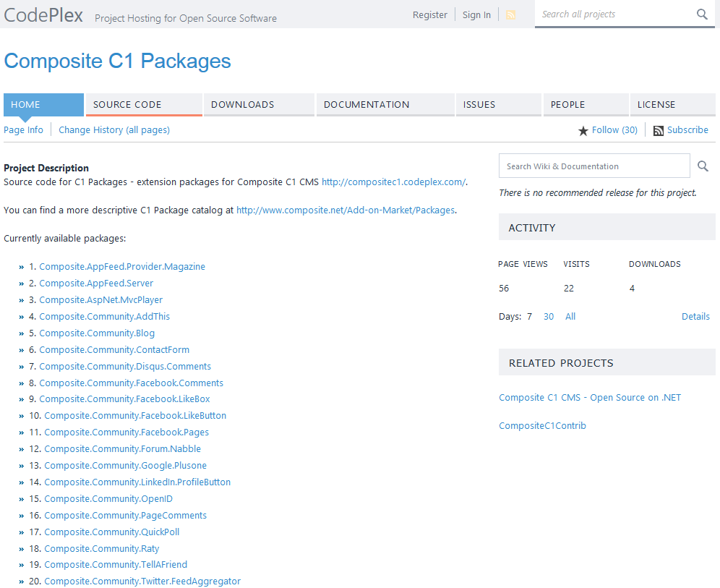
Task: Open Composite.Community.Facebook.Pages package
Action: pos(127,433)
